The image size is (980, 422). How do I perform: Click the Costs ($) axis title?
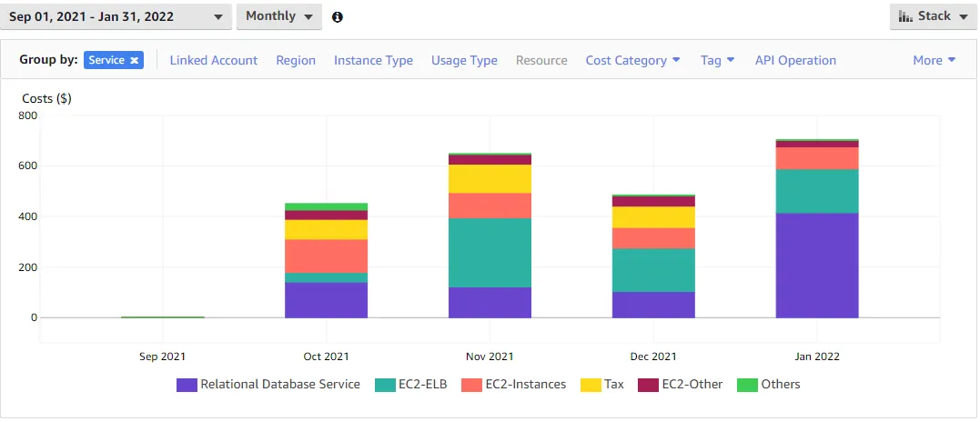47,98
